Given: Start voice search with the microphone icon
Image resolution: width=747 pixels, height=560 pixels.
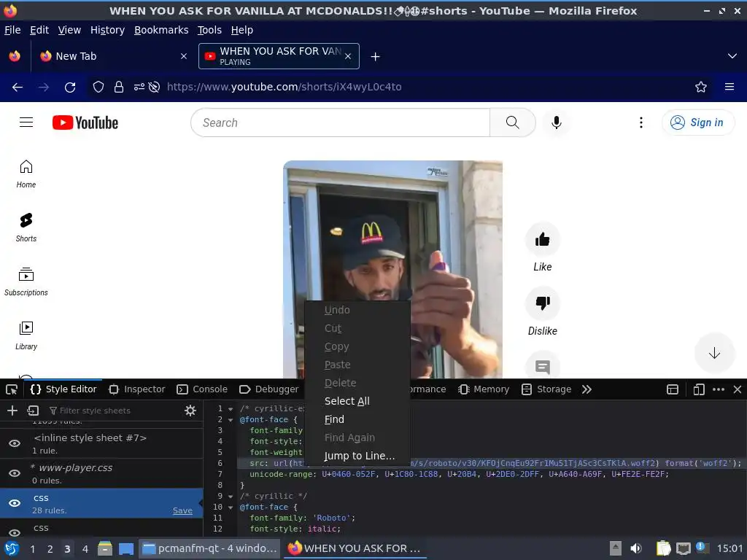Looking at the screenshot, I should [x=556, y=122].
